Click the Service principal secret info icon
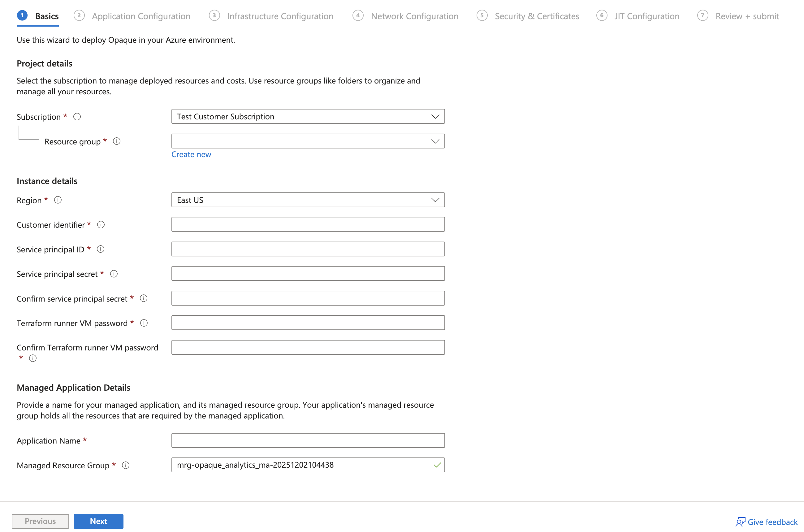 [x=114, y=274]
